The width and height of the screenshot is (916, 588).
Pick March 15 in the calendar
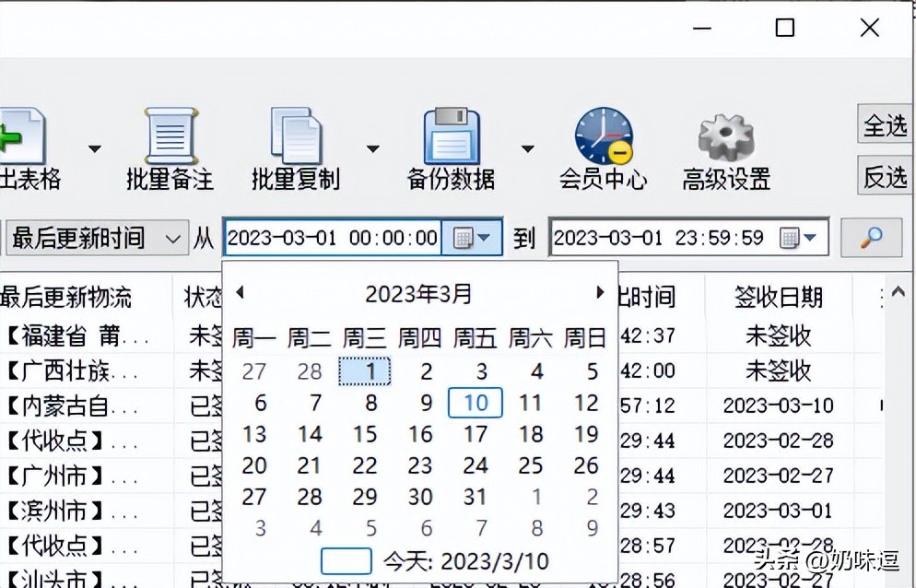[365, 434]
